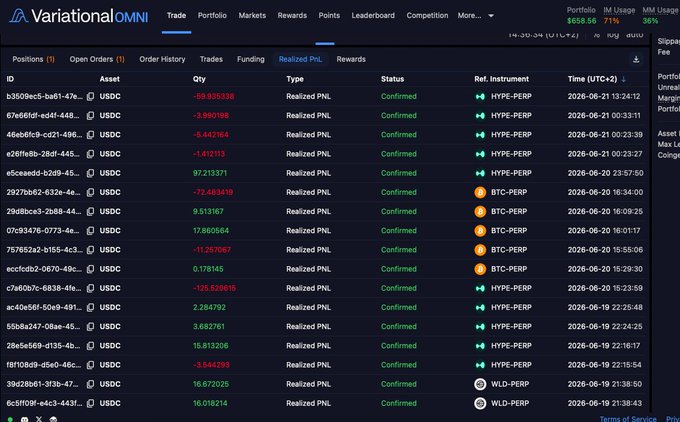Download the Realized PnL export
The height and width of the screenshot is (422, 680).
pos(636,59)
